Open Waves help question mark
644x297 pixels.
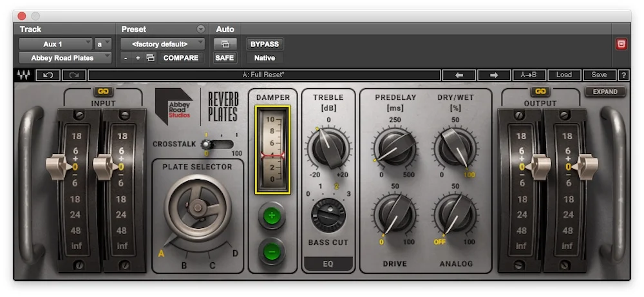click(623, 75)
